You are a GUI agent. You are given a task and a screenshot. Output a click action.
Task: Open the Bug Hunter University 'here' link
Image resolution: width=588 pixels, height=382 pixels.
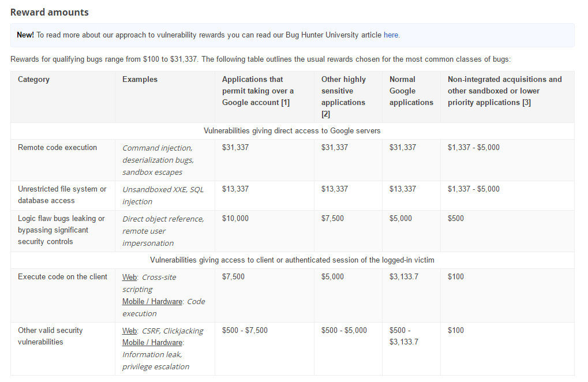point(391,35)
